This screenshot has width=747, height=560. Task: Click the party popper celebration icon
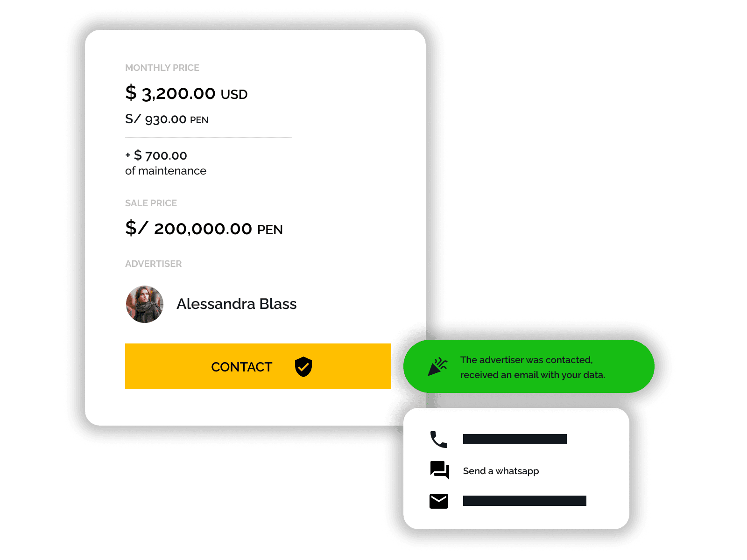point(438,367)
